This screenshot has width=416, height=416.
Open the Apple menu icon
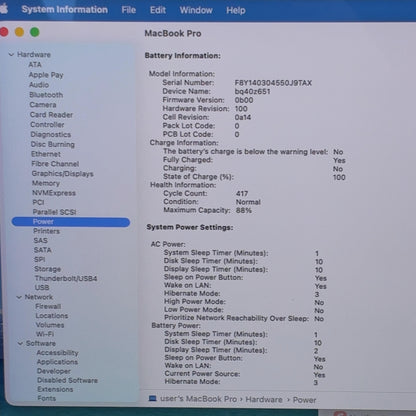[4, 9]
